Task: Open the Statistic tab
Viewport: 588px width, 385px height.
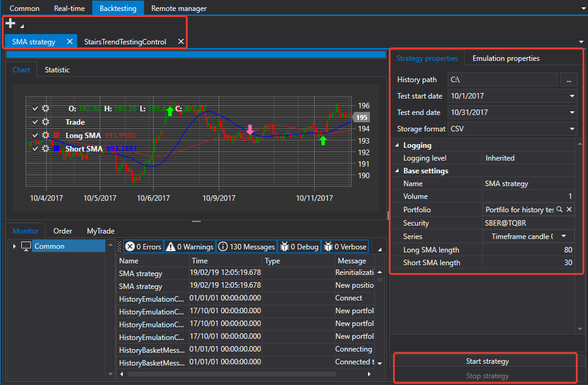Action: tap(57, 70)
